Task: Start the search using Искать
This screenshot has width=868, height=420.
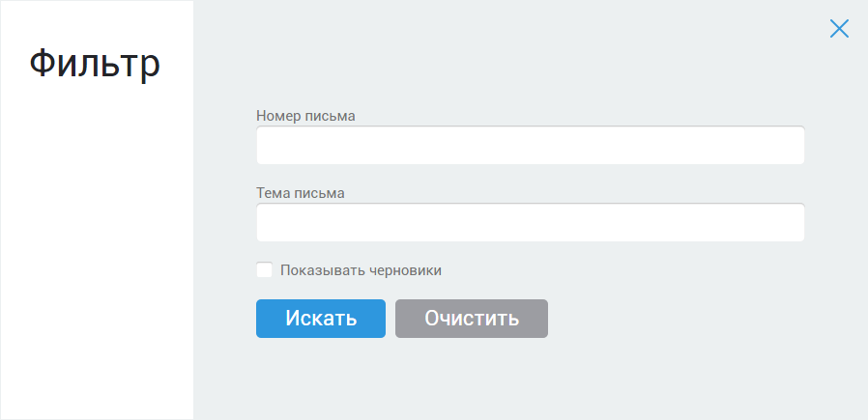Action: 321,319
